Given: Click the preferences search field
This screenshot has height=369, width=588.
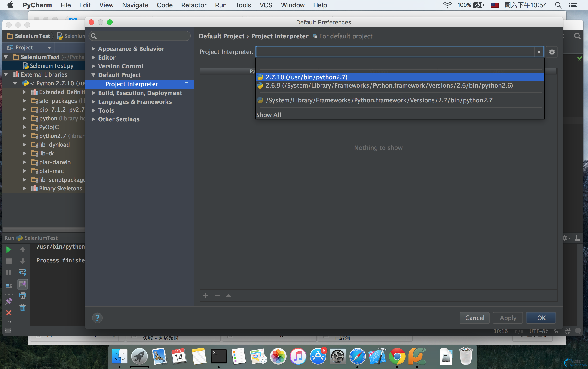Looking at the screenshot, I should 140,36.
